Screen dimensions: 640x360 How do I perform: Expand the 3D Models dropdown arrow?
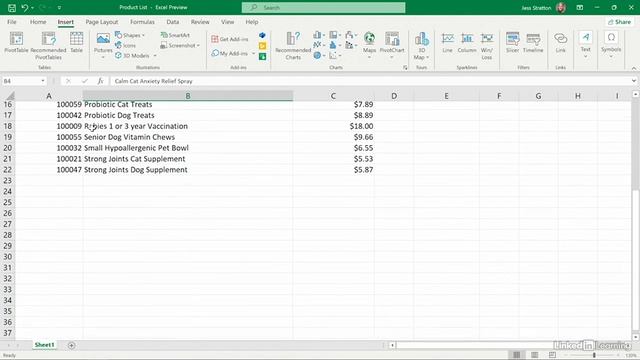pos(155,56)
